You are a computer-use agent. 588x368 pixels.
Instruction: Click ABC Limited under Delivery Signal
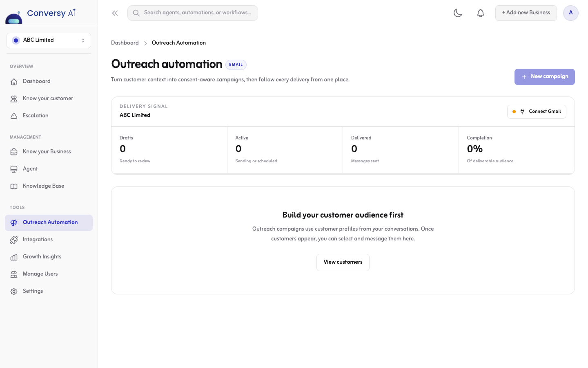pyautogui.click(x=135, y=115)
